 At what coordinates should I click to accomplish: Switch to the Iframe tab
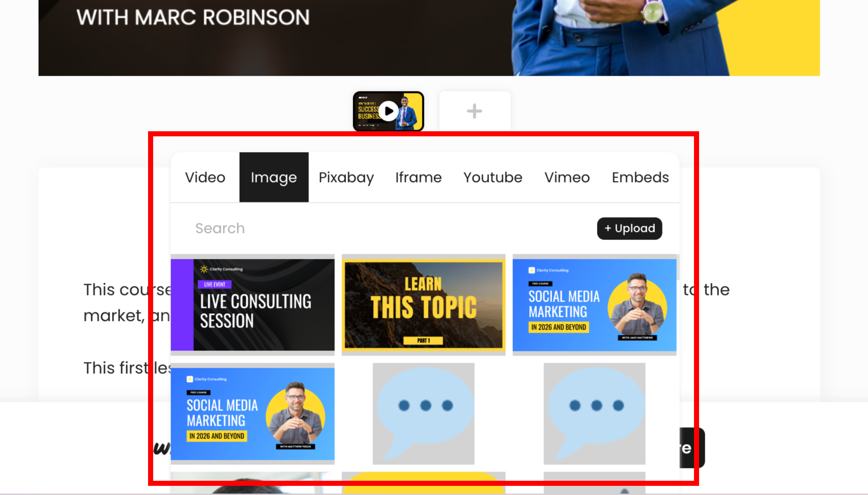418,177
